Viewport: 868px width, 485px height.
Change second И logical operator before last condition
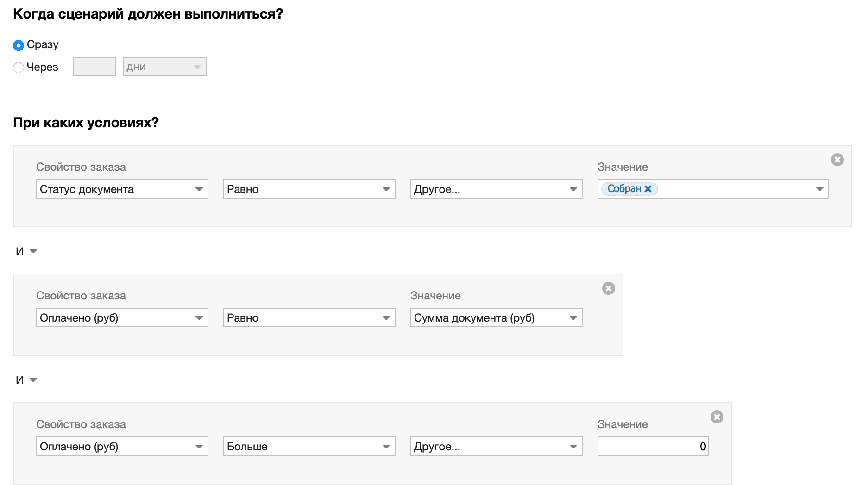[26, 380]
